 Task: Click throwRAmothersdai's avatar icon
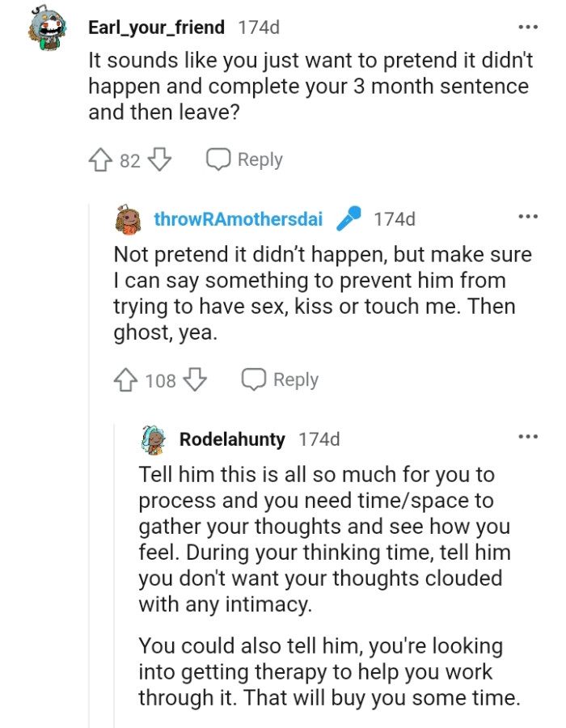point(129,218)
